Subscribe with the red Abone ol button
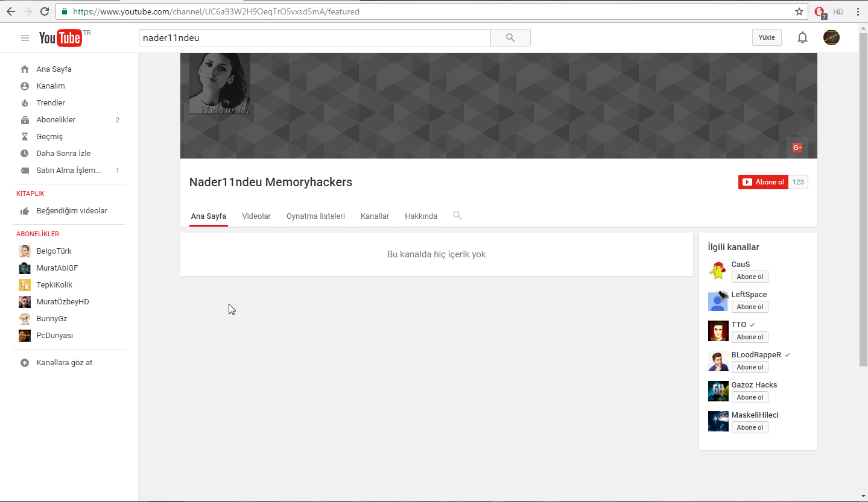Screen dimensions: 868x502 (x=763, y=182)
